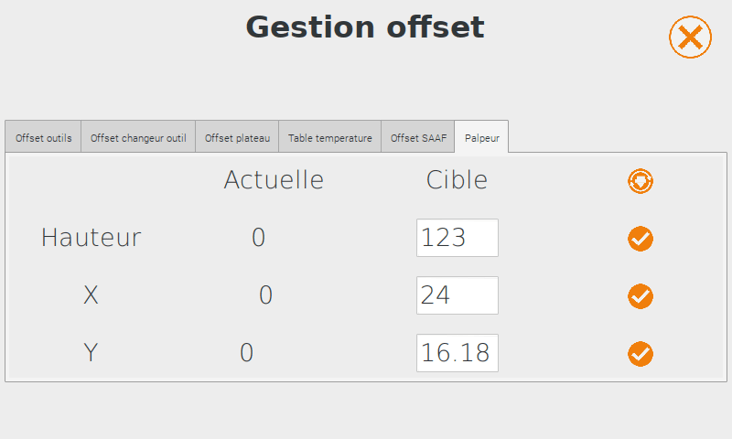Open the Offset outils tab
Viewport: 732px width, 439px height.
[43, 138]
